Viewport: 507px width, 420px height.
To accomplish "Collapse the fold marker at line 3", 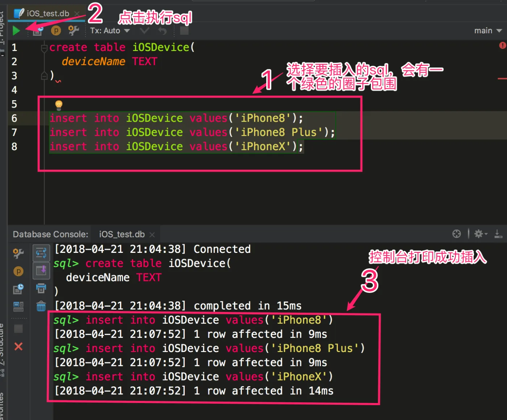I will (44, 76).
